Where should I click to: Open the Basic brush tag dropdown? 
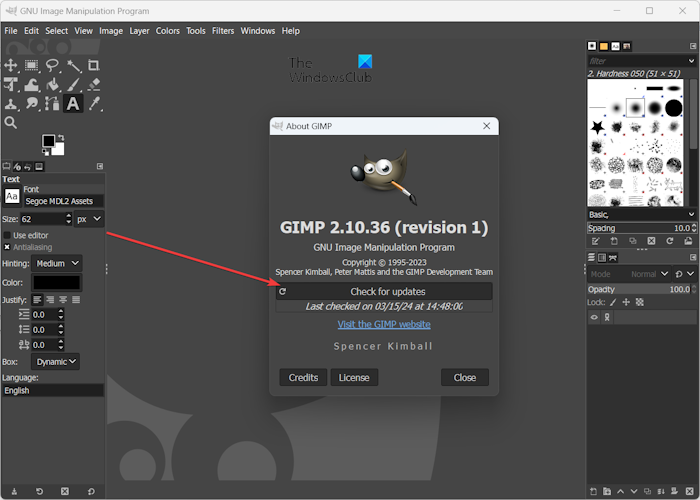tap(642, 215)
